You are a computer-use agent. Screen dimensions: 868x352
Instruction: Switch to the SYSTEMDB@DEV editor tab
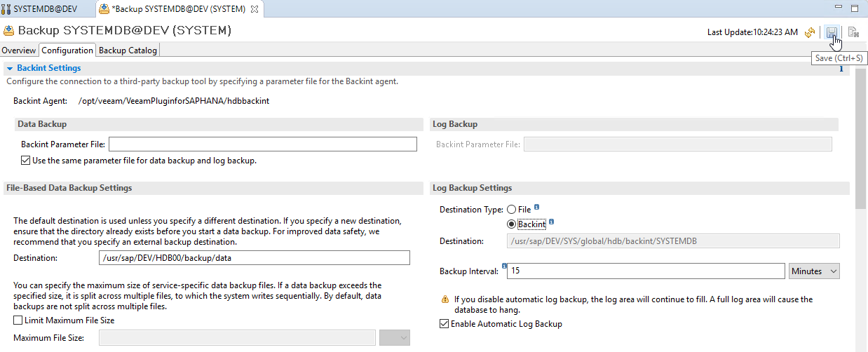pos(45,9)
